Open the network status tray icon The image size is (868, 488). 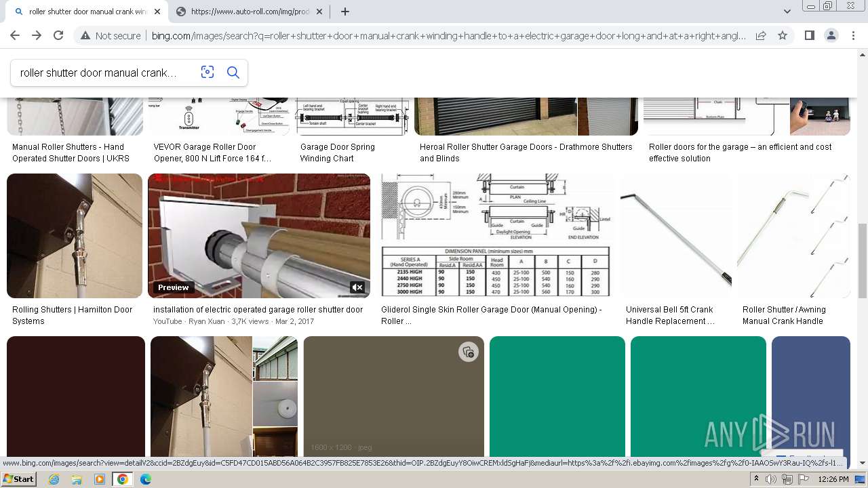(x=787, y=479)
